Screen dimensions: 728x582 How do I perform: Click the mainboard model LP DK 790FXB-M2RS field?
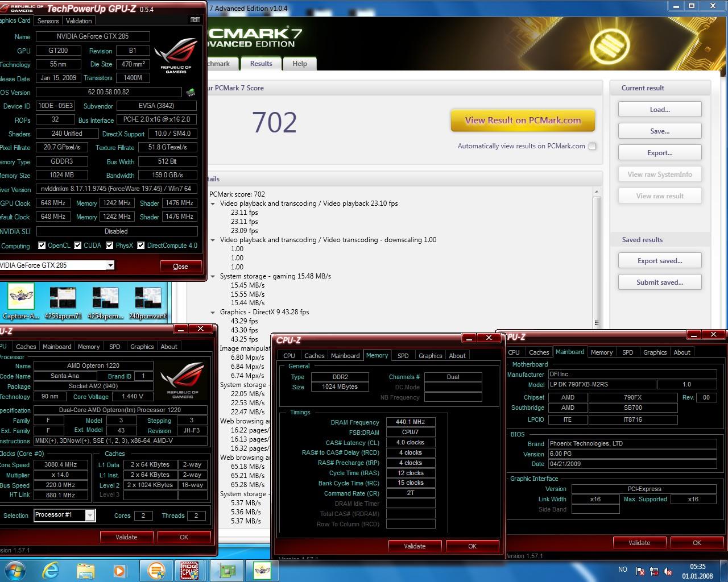pos(601,385)
